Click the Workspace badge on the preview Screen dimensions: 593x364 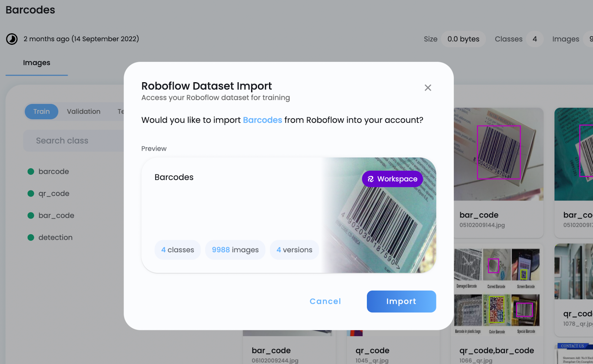(392, 179)
